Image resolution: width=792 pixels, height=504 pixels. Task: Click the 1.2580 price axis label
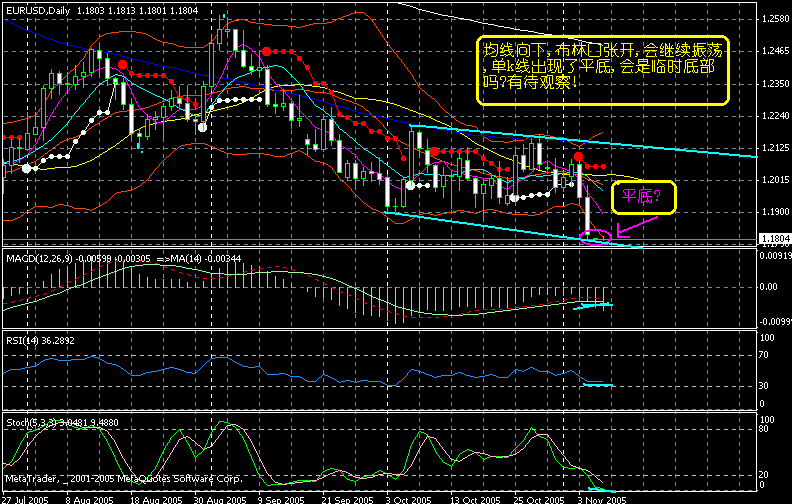(773, 19)
